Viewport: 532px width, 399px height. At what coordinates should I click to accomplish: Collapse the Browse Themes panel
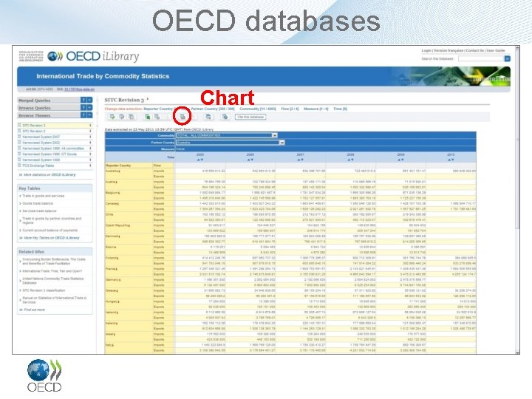89,115
